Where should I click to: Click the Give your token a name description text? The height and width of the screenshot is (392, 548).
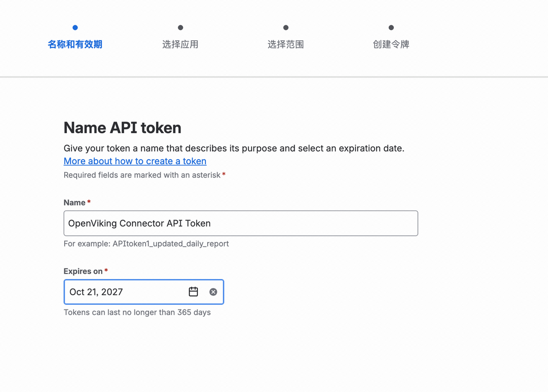234,148
